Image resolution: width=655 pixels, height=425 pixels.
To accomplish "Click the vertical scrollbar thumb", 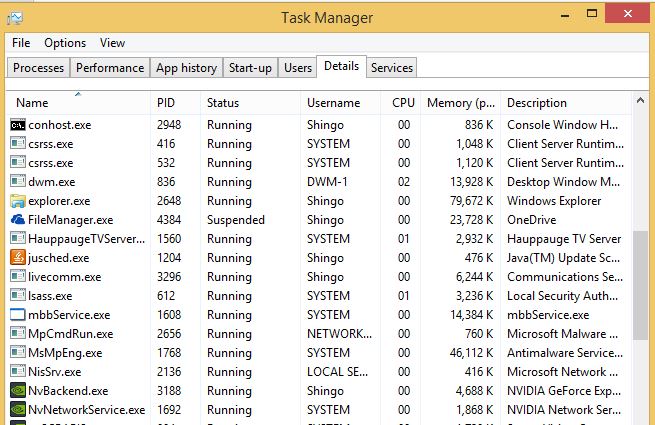I will click(640, 285).
